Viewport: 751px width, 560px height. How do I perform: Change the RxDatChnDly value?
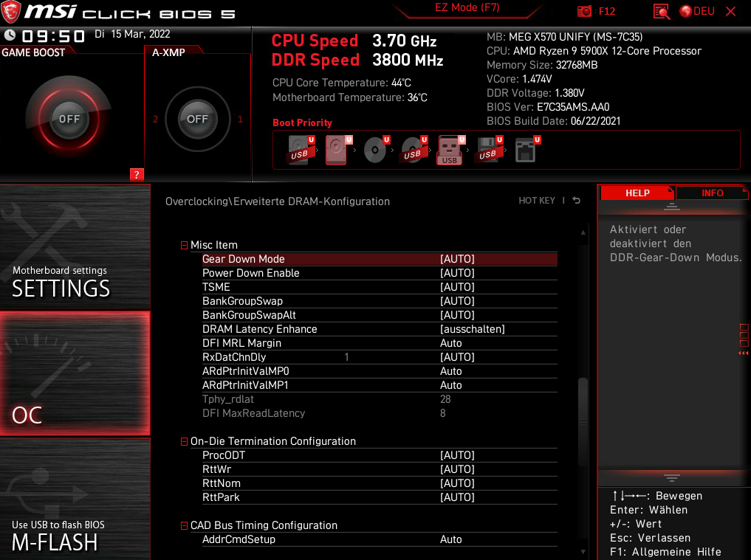(457, 357)
